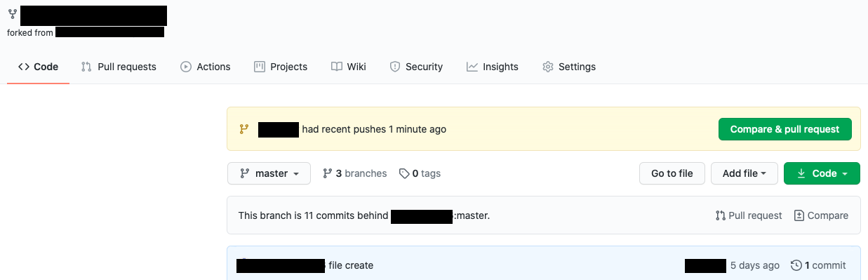This screenshot has width=868, height=280.
Task: Open the green Code download dropdown
Action: (x=822, y=173)
